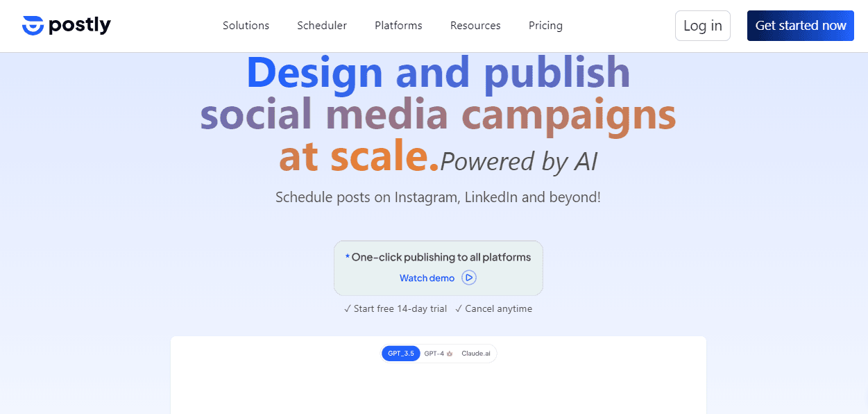The width and height of the screenshot is (868, 414).
Task: Follow the Watch demo link
Action: click(x=427, y=278)
